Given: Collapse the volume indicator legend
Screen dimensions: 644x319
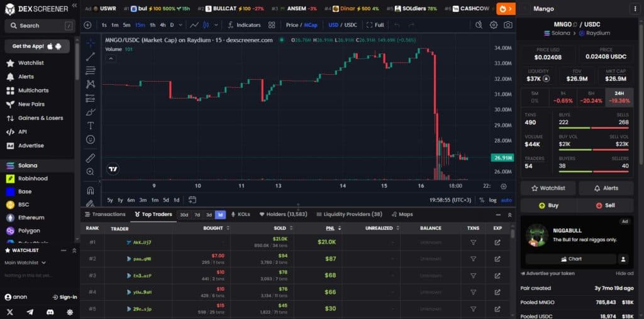Looking at the screenshot, I should click(111, 58).
